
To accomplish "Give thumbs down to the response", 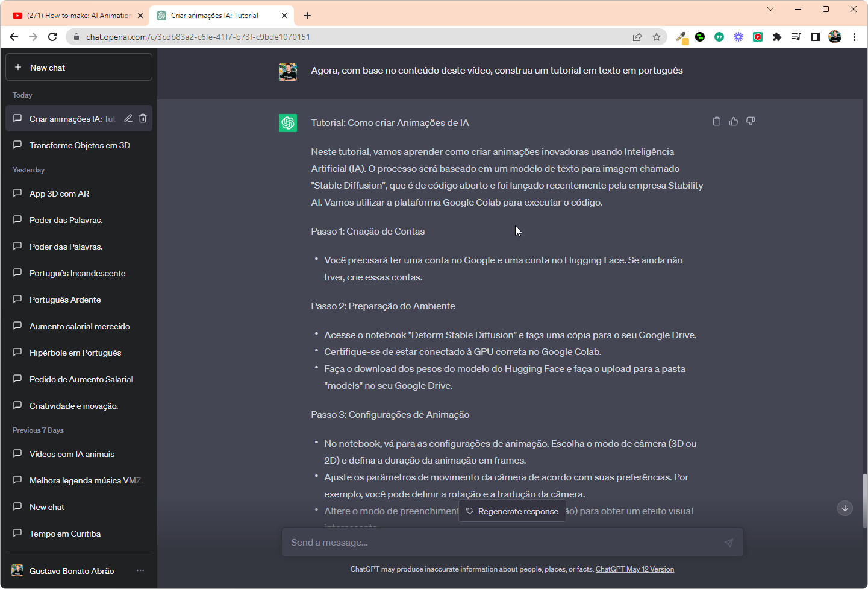I will (751, 121).
